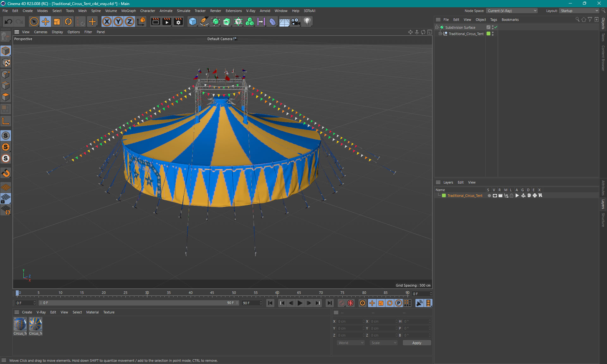
Task: Add a Cube primitive object
Action: tap(193, 21)
